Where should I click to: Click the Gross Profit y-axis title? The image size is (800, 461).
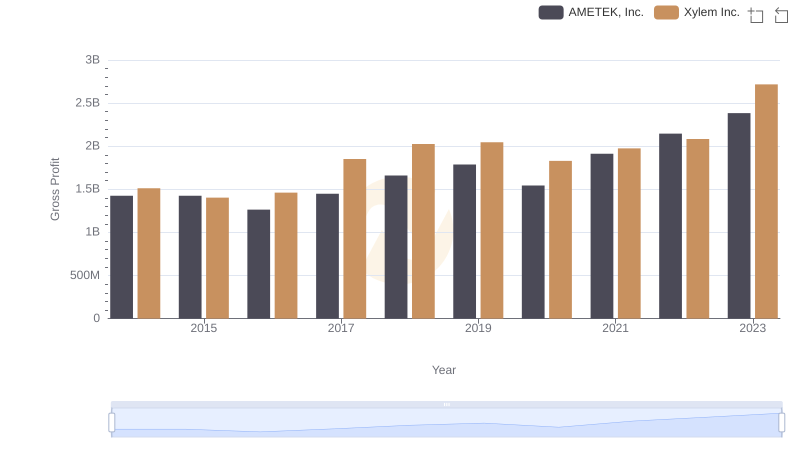(x=56, y=189)
